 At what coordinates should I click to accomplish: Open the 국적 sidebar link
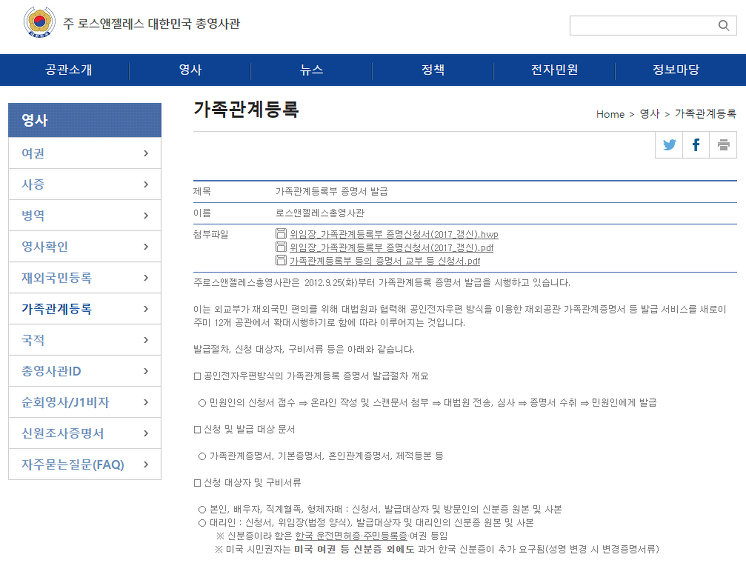coord(33,340)
